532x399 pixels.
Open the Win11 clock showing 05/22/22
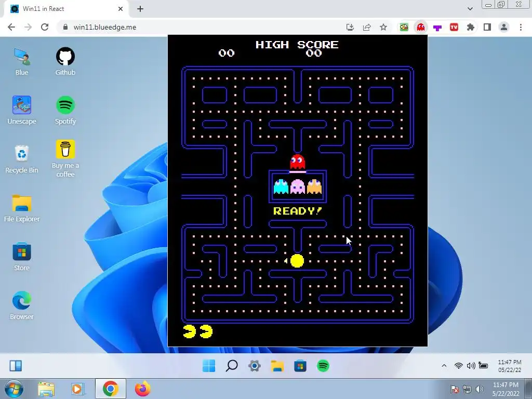pyautogui.click(x=510, y=366)
